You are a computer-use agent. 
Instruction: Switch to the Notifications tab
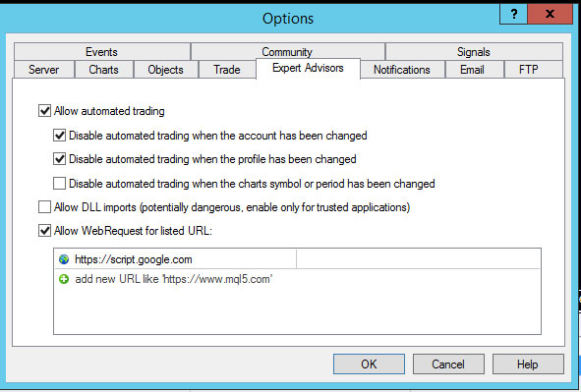click(402, 70)
